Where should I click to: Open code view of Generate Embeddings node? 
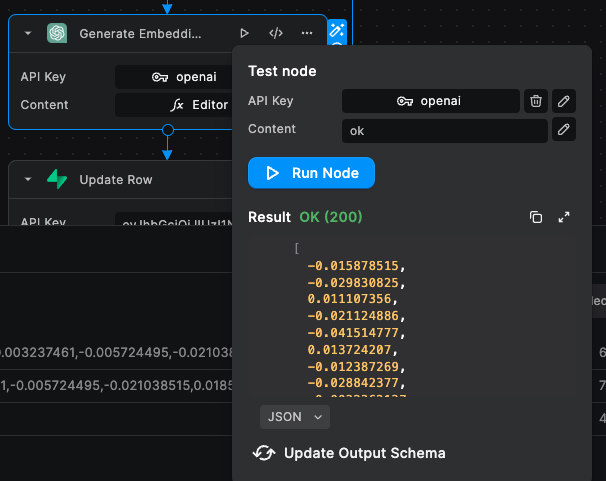(276, 33)
